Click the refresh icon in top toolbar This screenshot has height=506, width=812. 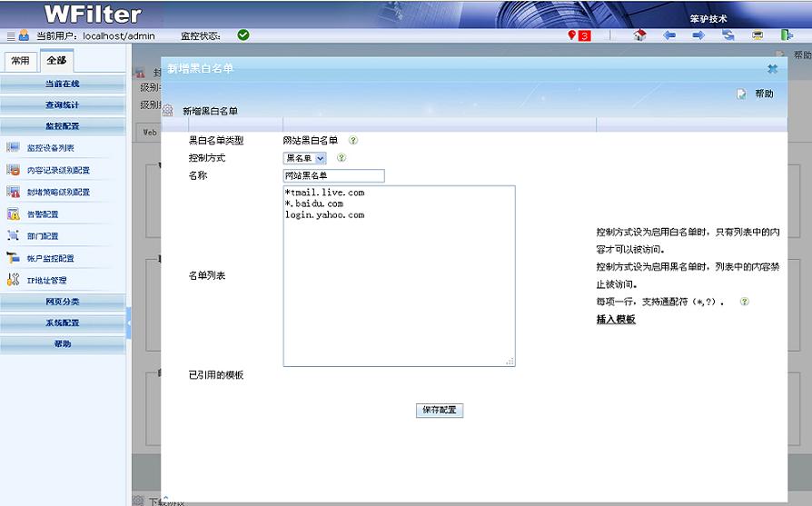728,35
